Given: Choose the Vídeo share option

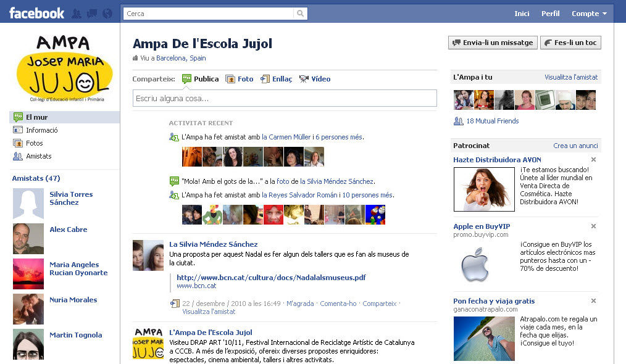Looking at the screenshot, I should coord(304,79).
